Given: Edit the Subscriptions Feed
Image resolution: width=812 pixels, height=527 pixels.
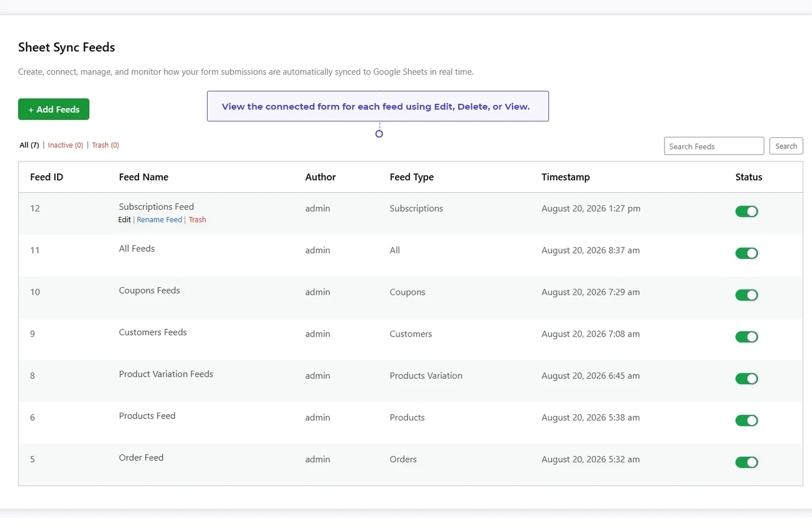Looking at the screenshot, I should pyautogui.click(x=124, y=220).
